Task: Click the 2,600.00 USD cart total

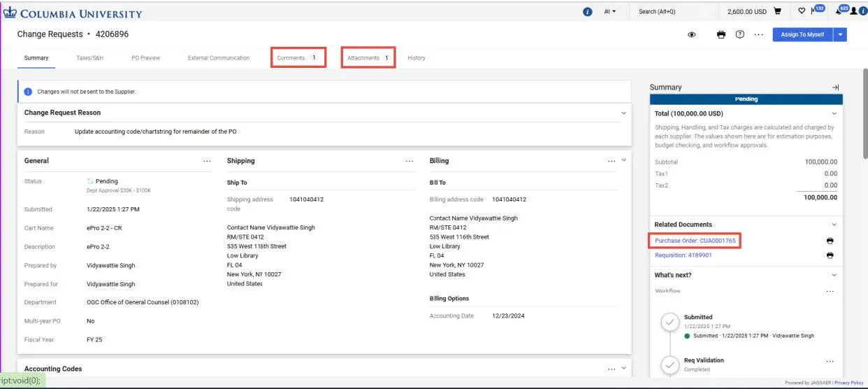Action: [747, 12]
